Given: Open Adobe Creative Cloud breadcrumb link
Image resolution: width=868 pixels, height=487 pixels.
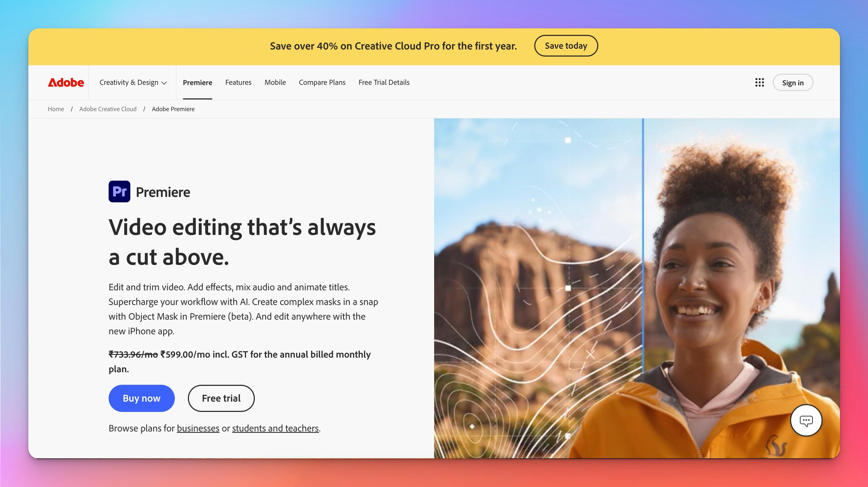Looking at the screenshot, I should coord(108,109).
